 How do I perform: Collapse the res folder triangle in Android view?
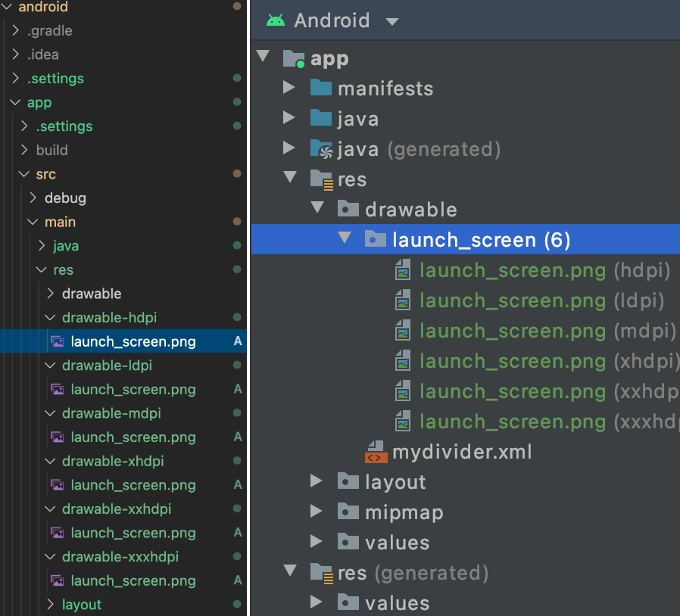point(290,177)
